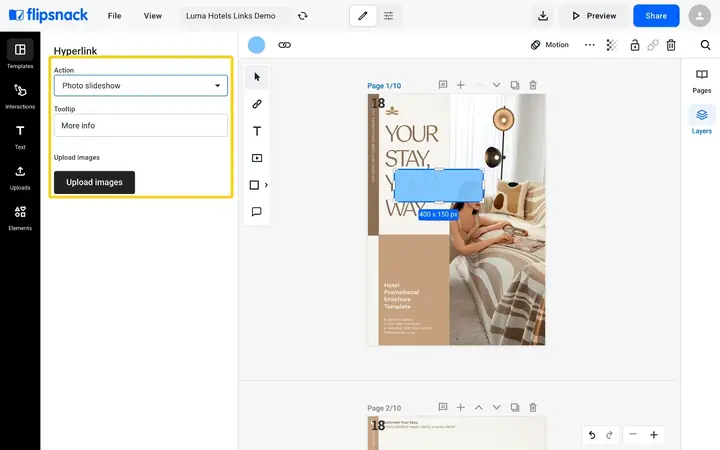Click the Page 2/10 label
The image size is (720, 450).
click(x=384, y=408)
